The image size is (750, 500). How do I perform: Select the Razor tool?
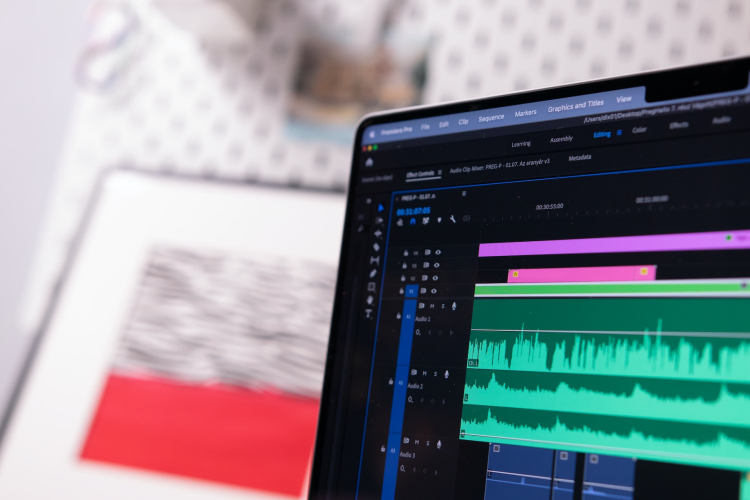tap(376, 247)
